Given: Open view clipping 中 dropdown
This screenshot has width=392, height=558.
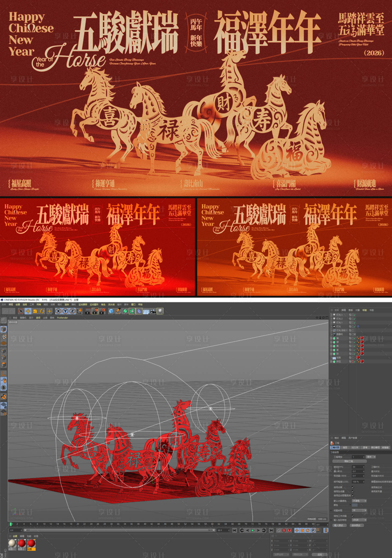Looking at the screenshot, I should [359, 510].
